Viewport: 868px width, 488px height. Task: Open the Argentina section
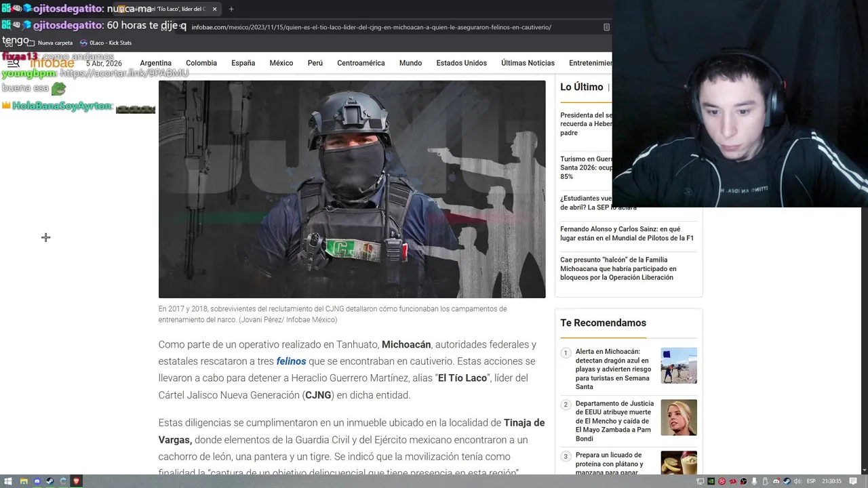156,63
